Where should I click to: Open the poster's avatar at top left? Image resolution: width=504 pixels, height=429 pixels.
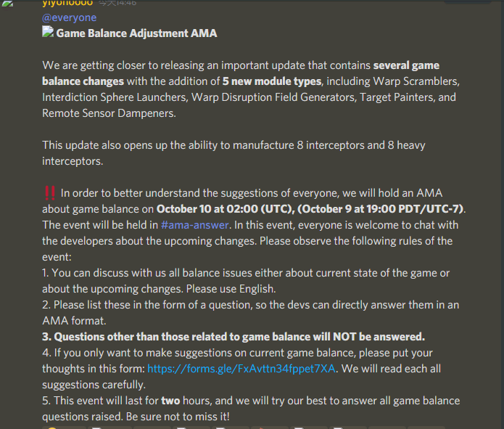[8, 3]
